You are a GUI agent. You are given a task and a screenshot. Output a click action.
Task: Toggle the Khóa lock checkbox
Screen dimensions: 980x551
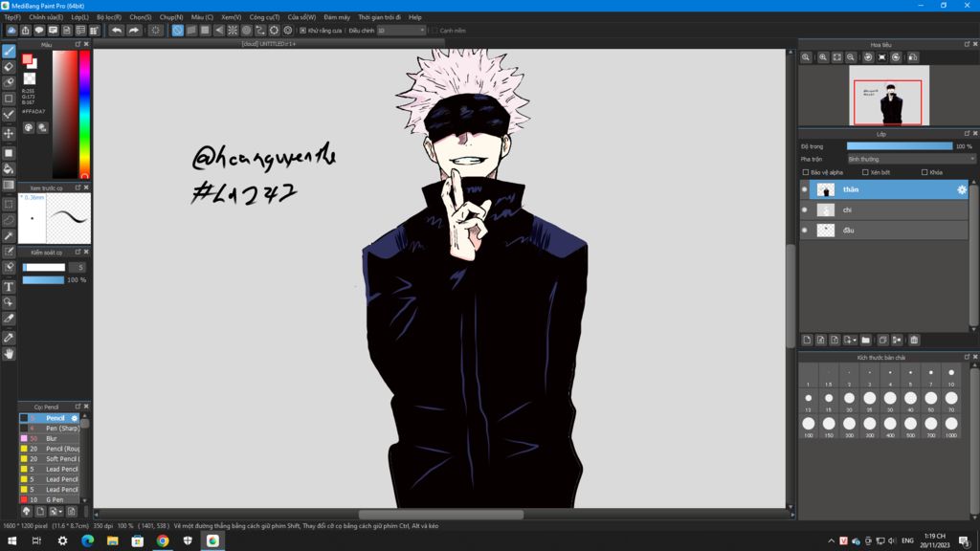point(924,172)
